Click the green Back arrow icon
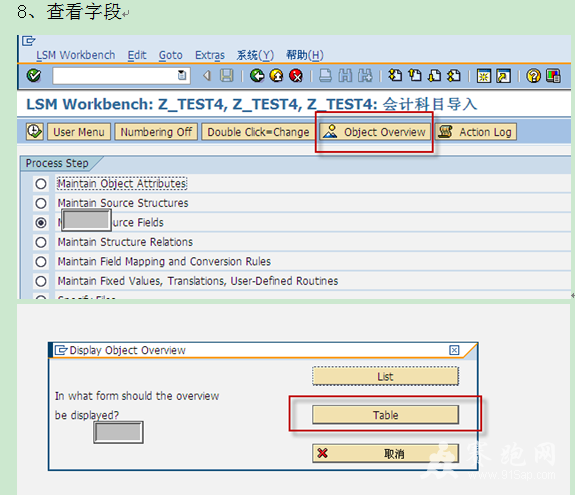Screen dimensions: 575x495 [257, 76]
